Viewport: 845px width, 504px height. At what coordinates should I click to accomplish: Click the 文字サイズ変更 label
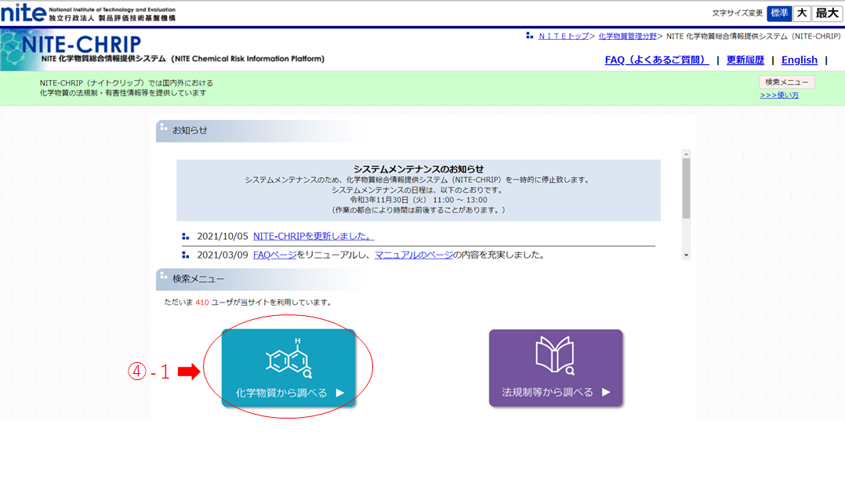(737, 13)
